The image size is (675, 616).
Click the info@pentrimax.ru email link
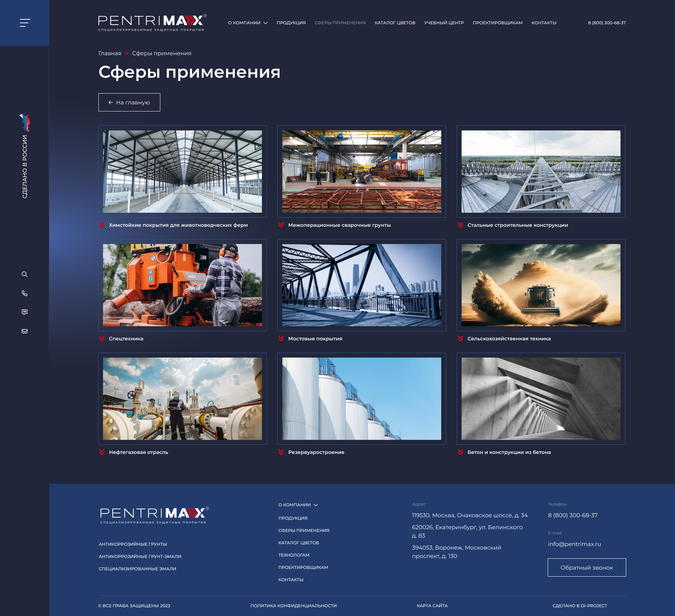pos(574,544)
